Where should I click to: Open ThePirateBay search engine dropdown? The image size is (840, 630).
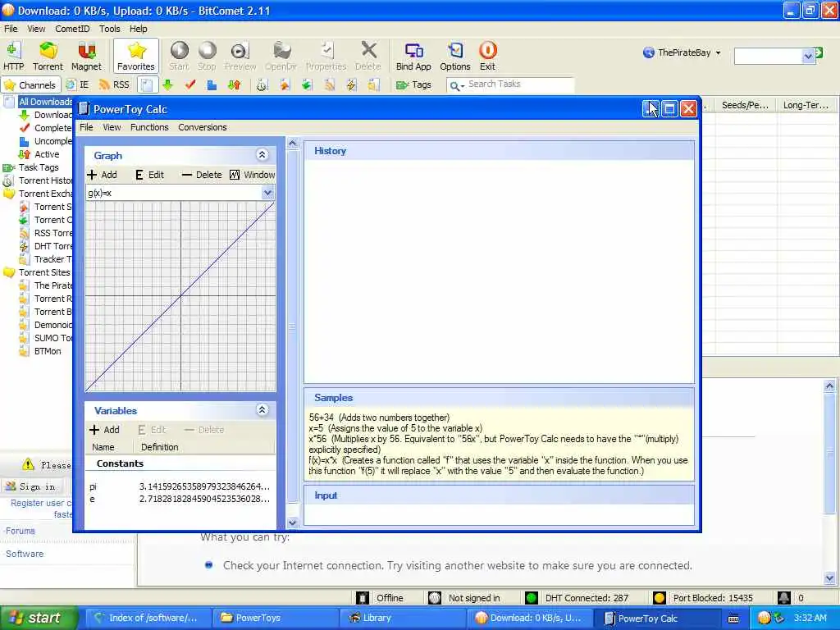click(x=682, y=52)
